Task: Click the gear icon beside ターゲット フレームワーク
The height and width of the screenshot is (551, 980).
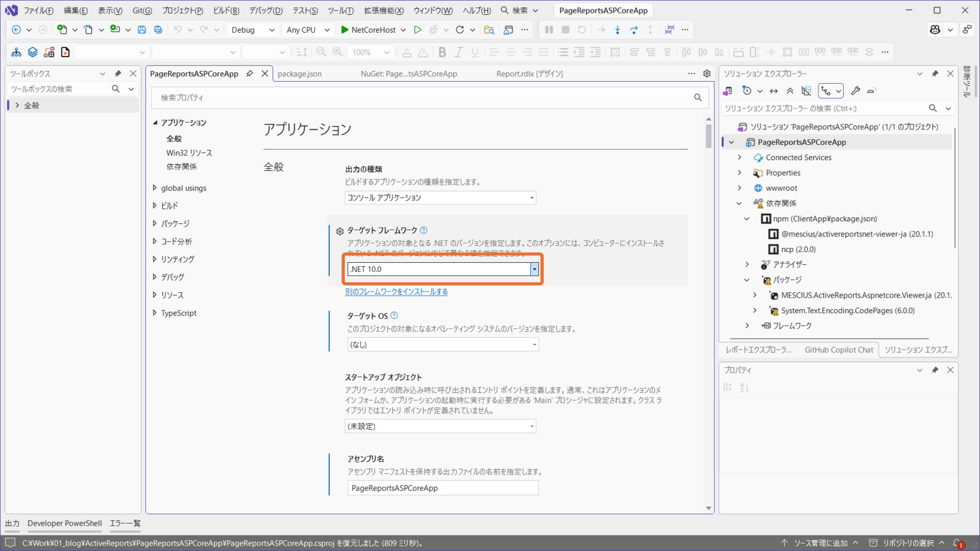Action: coord(339,232)
